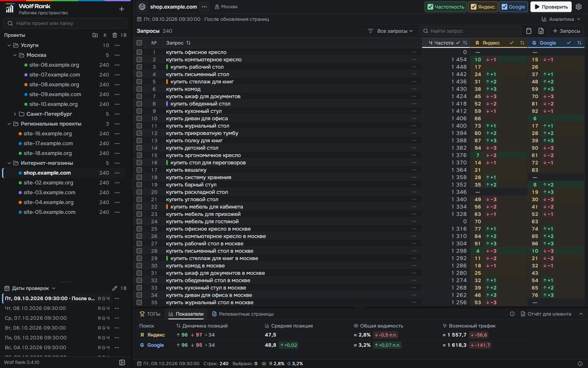The image size is (588, 368).
Task: Collapse sidebar icon at bottom left
Action: (x=122, y=362)
